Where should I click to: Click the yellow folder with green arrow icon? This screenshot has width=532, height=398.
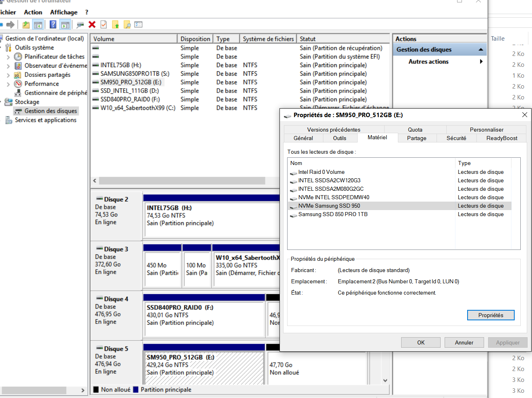(116, 25)
